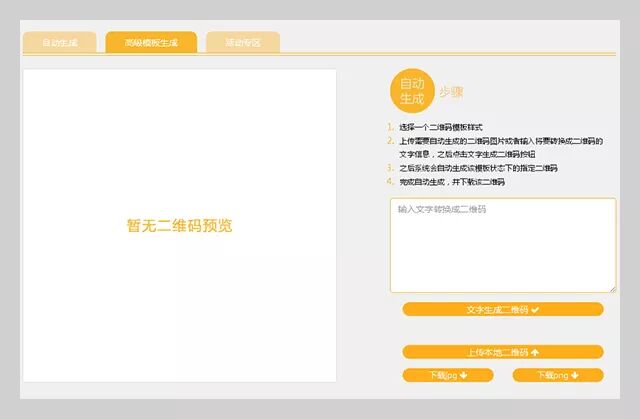
Task: Switch to the 自动生成 tab
Action: click(59, 43)
